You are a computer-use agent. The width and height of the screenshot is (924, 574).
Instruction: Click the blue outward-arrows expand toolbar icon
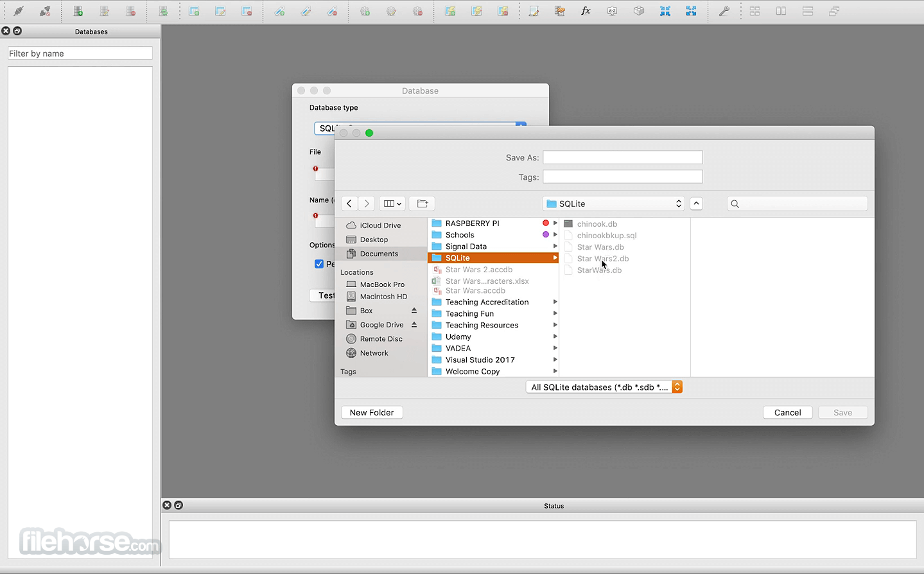coord(691,11)
